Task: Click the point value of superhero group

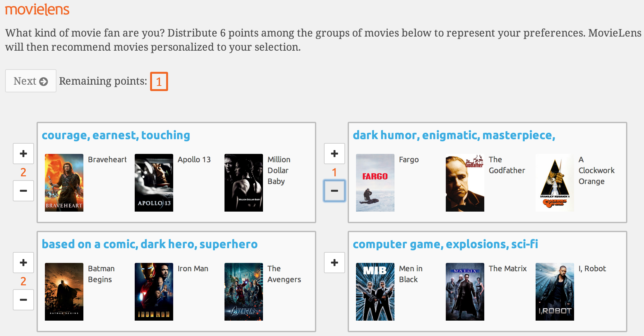Action: 23,281
